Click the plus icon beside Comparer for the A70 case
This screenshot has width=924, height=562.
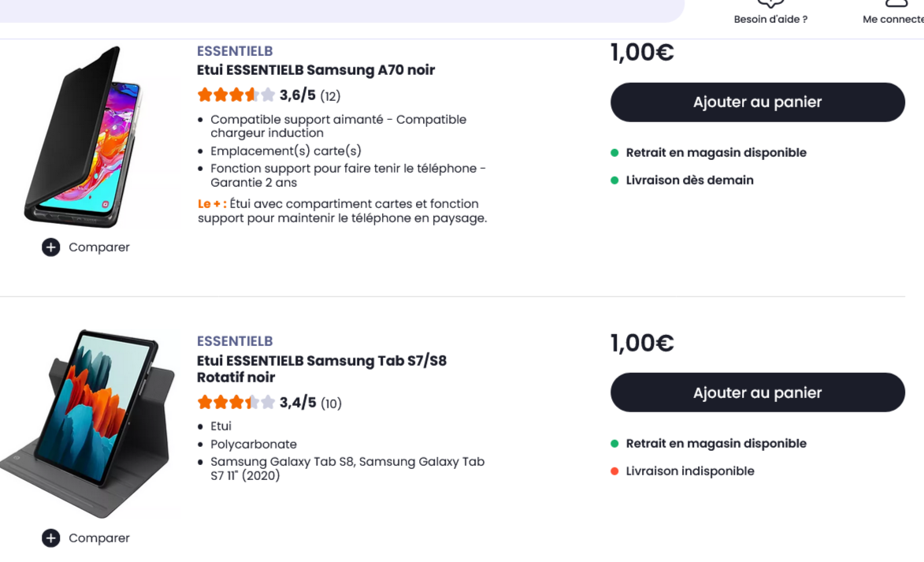click(x=50, y=247)
